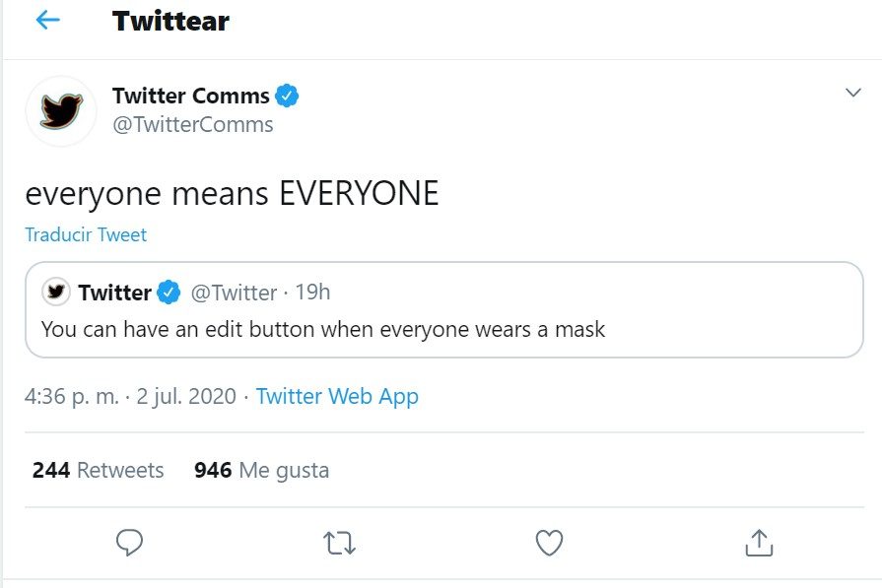Click the Twittear page header title

170,21
